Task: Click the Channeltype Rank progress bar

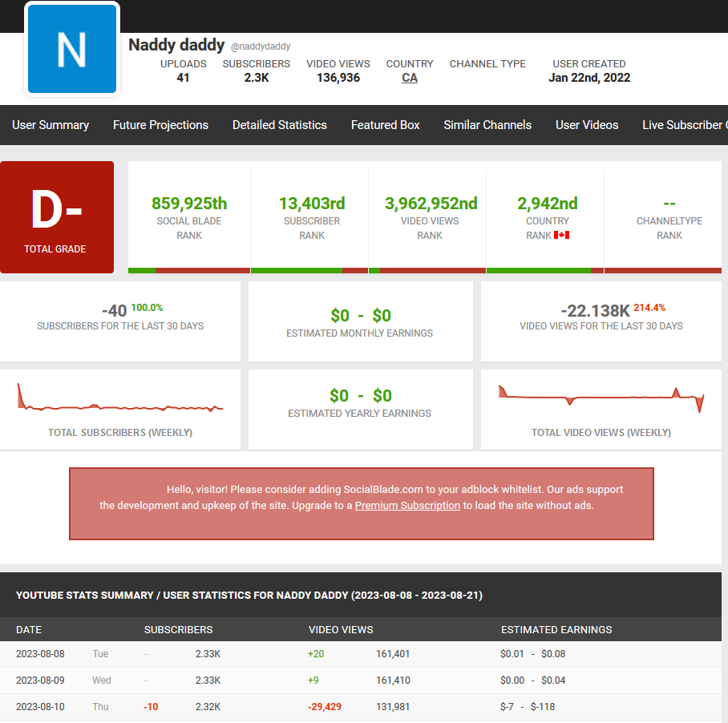Action: coord(663,271)
